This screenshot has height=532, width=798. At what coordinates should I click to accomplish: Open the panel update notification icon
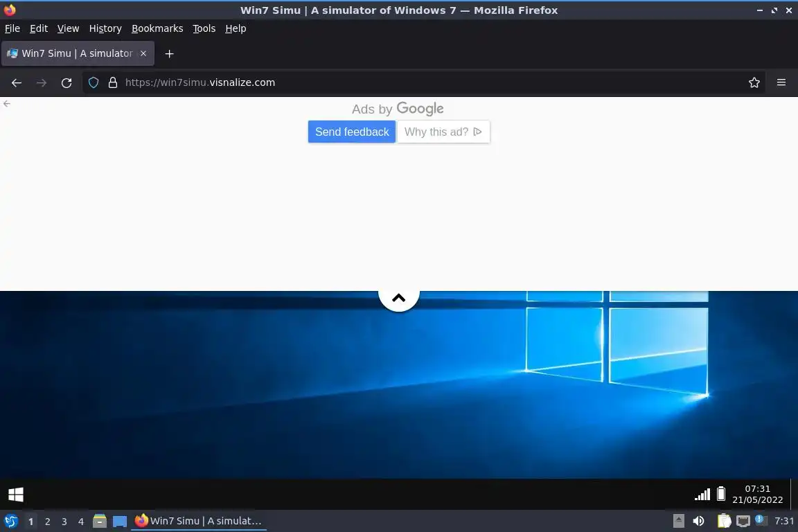761,520
